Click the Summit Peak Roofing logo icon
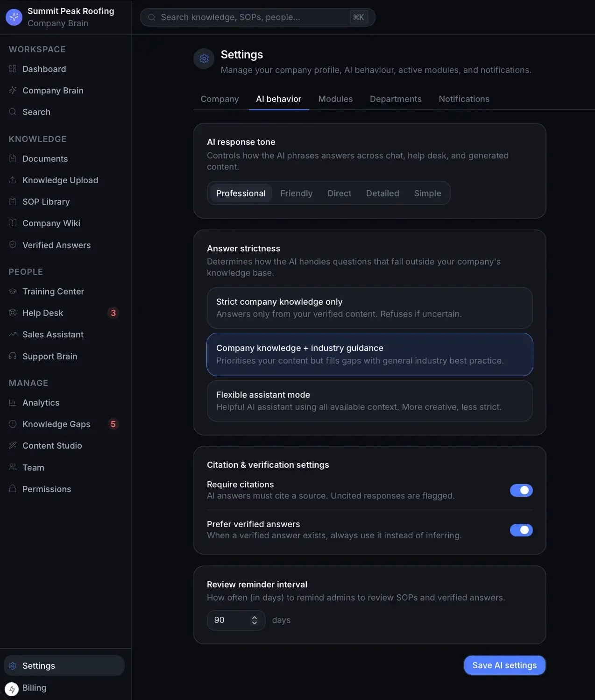595x700 pixels. 14,17
